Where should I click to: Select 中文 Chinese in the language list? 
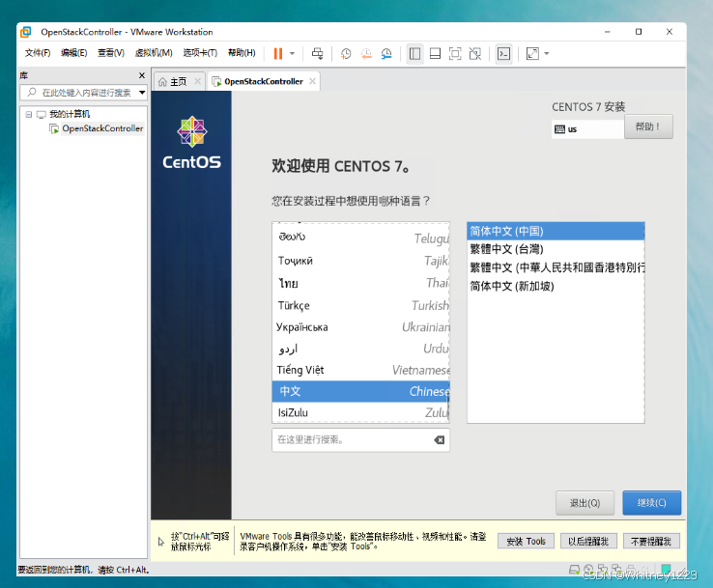[x=361, y=391]
